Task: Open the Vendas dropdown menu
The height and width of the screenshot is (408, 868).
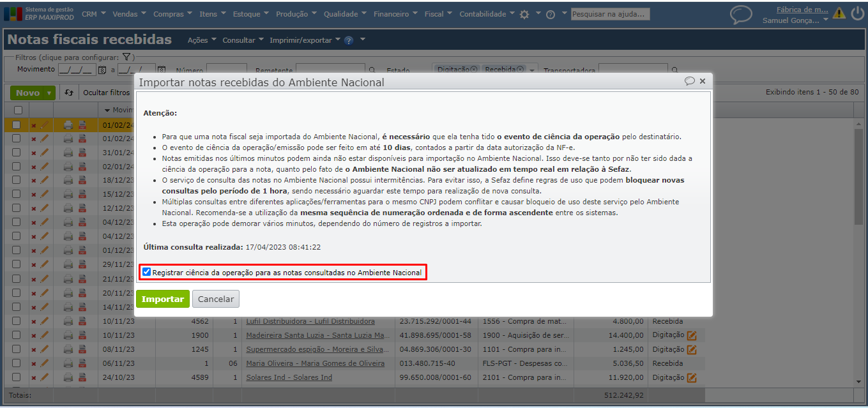Action: [128, 14]
